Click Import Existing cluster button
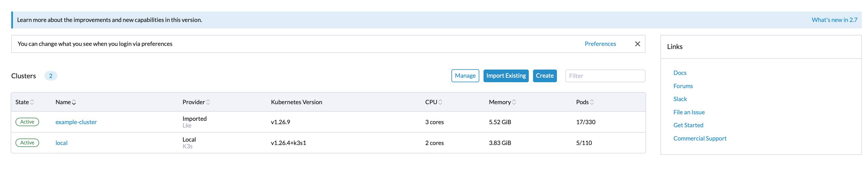Viewport: 868px width, 174px height. pyautogui.click(x=506, y=76)
